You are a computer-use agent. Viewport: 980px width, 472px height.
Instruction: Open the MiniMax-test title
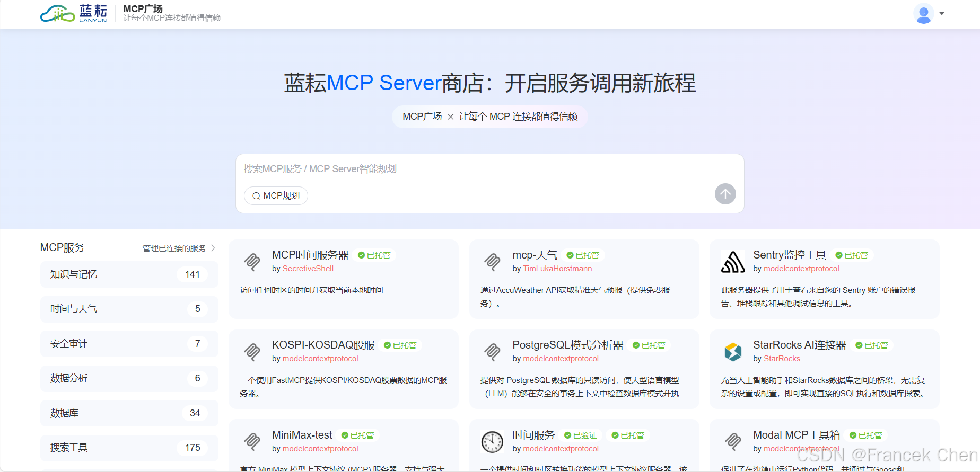pos(302,435)
